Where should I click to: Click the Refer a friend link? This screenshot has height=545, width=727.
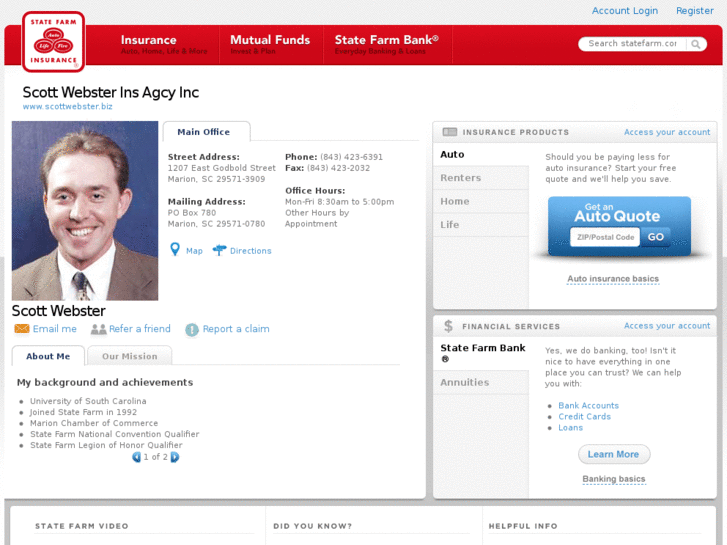tap(140, 329)
